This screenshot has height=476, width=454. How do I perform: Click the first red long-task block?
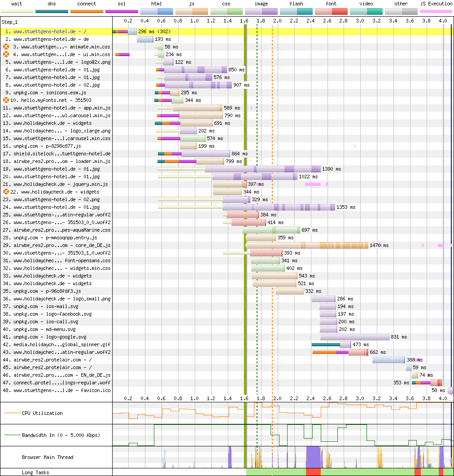pyautogui.click(x=313, y=472)
